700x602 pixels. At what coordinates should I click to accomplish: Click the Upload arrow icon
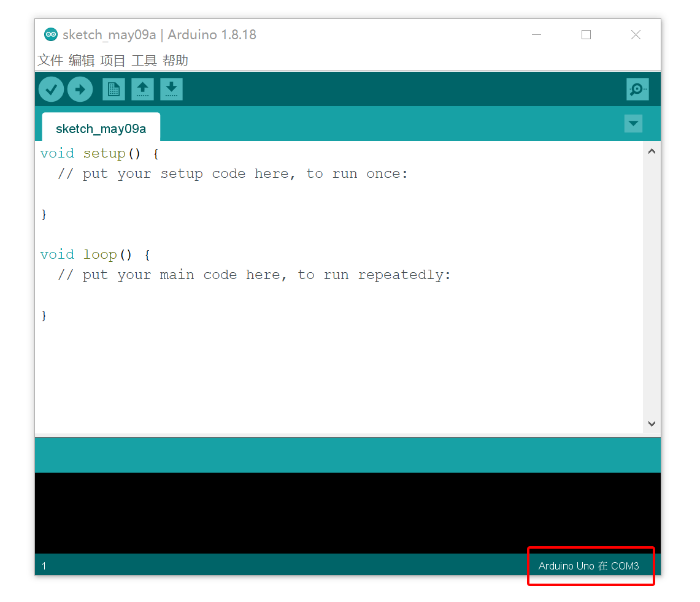tap(80, 89)
